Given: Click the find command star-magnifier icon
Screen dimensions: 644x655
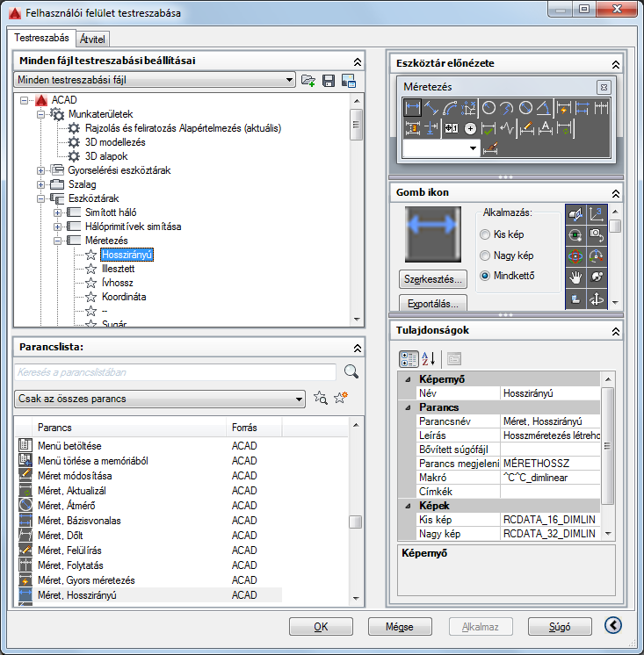Looking at the screenshot, I should [320, 398].
